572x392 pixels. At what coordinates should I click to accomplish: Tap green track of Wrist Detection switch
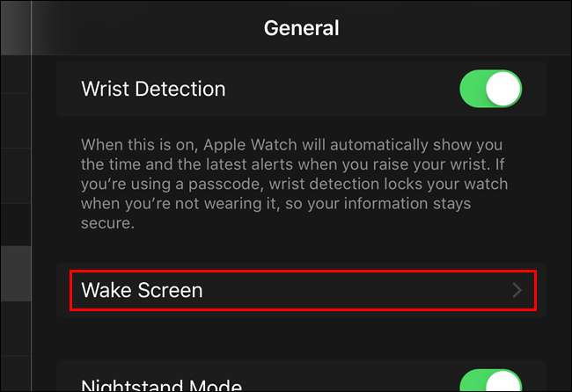point(473,89)
